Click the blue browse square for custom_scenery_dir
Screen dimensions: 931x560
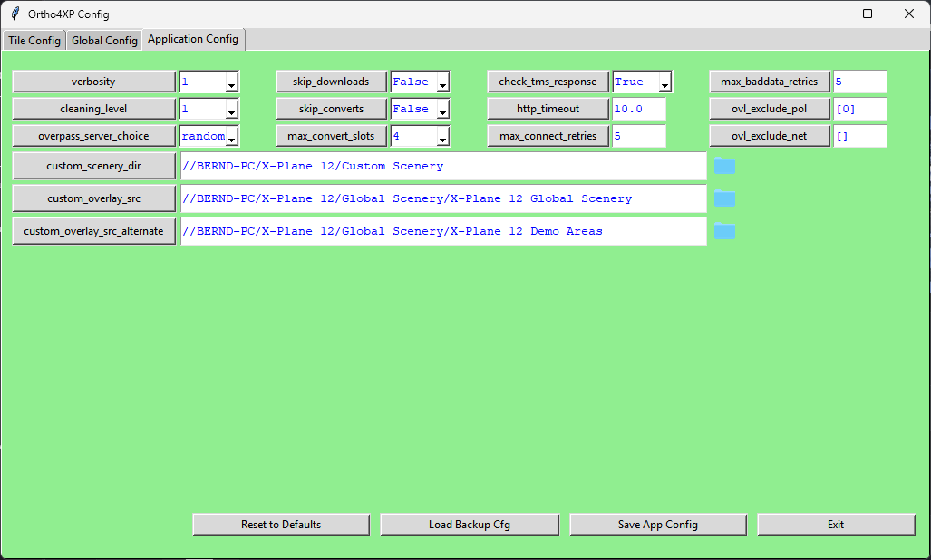point(724,166)
